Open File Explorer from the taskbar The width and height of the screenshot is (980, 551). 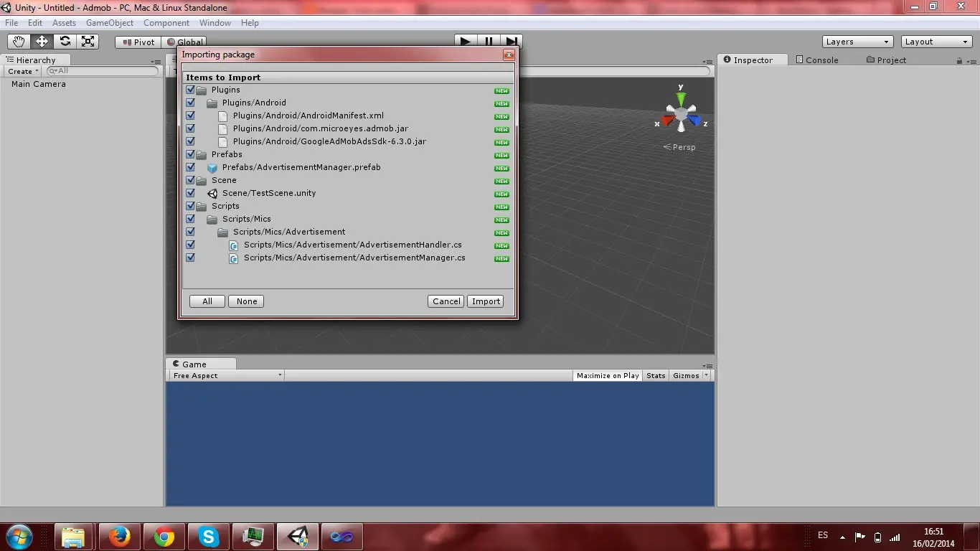tap(73, 536)
